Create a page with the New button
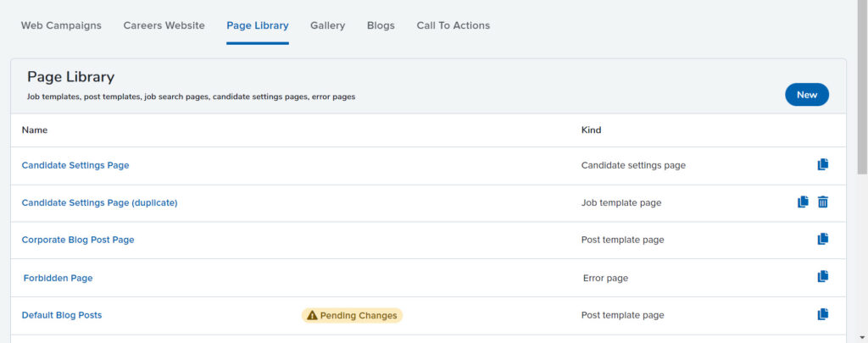Image resolution: width=868 pixels, height=343 pixels. coord(807,95)
